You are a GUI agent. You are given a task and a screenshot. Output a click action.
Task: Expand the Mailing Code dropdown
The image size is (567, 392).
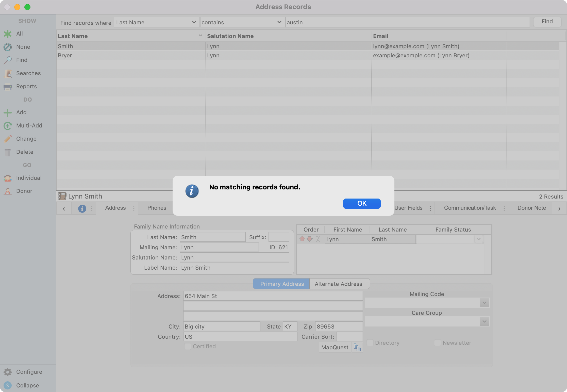point(484,303)
